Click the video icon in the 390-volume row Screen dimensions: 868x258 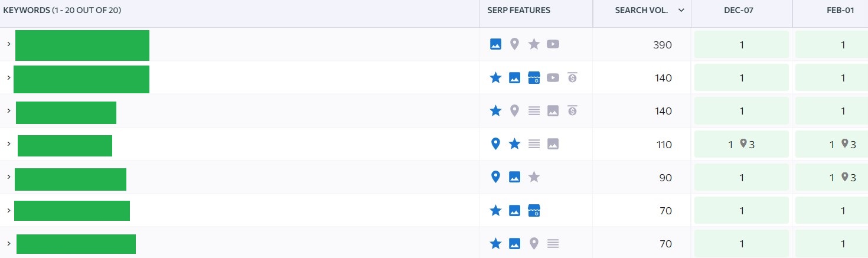pyautogui.click(x=553, y=44)
